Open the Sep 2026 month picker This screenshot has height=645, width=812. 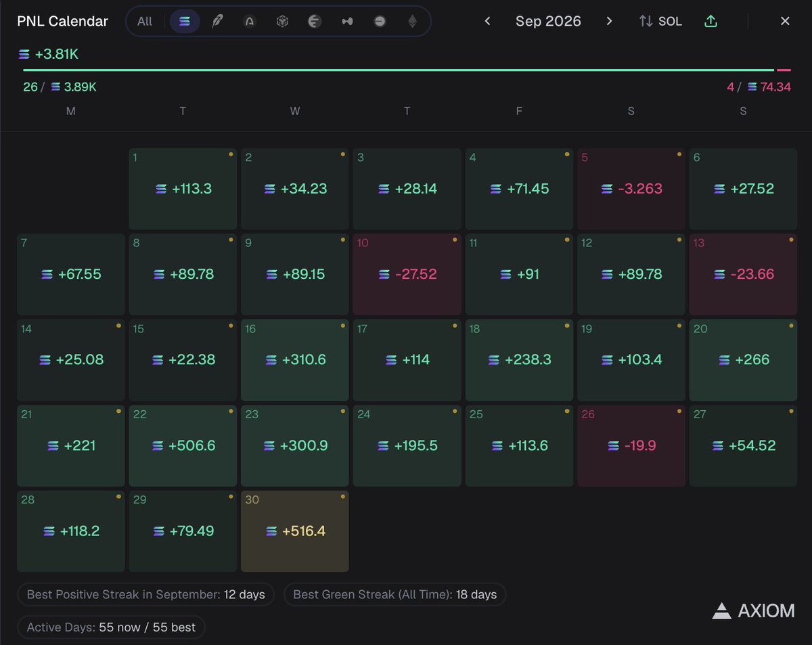548,21
